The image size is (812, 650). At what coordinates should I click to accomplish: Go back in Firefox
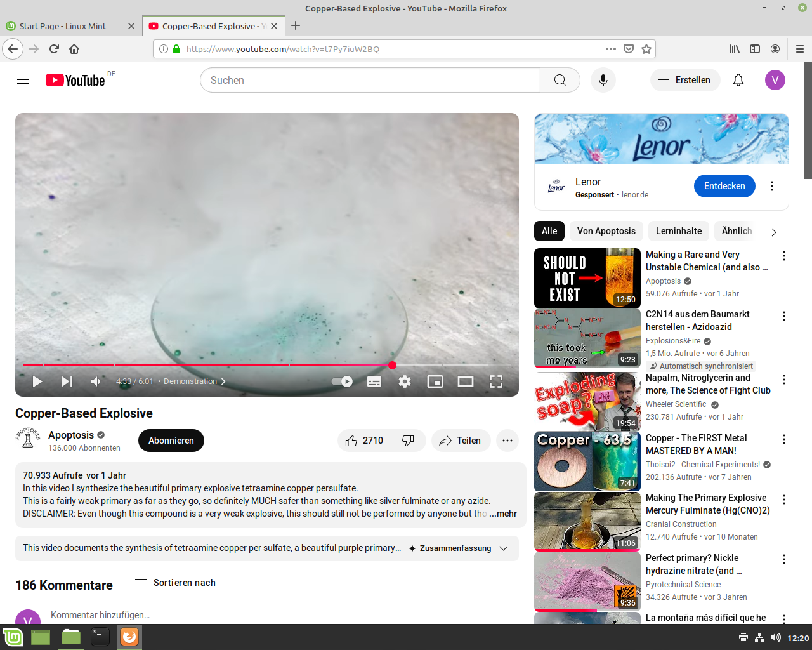tap(13, 49)
